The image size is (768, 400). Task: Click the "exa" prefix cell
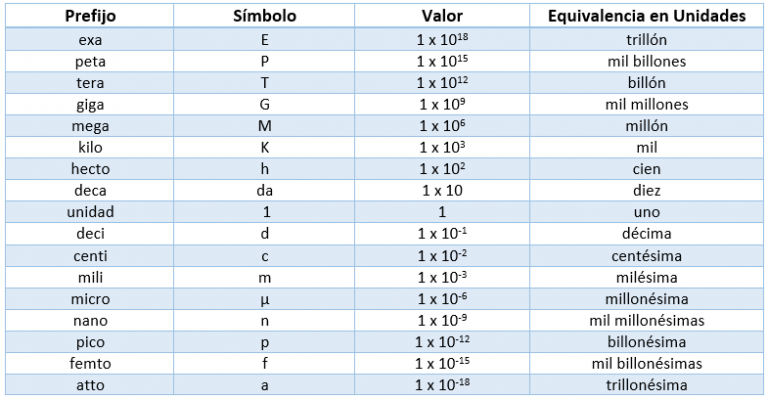click(90, 40)
